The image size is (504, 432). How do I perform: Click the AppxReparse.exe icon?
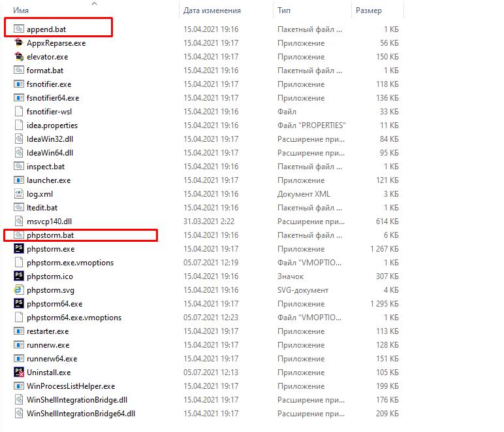19,43
